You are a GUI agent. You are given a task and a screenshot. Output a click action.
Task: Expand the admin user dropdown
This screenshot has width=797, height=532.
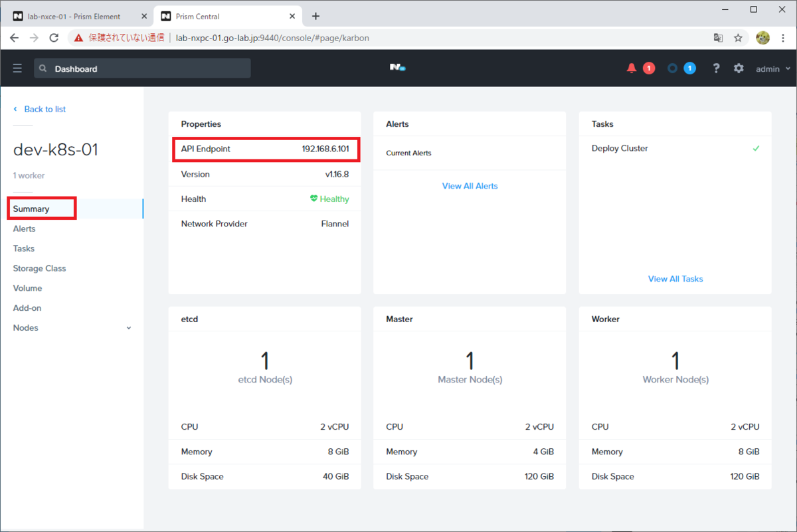pos(774,69)
